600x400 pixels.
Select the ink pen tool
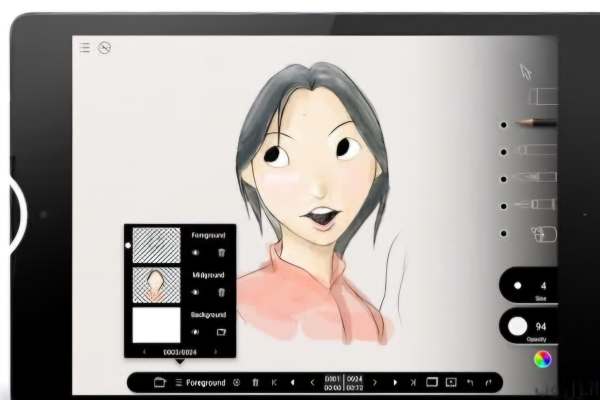[x=537, y=177]
